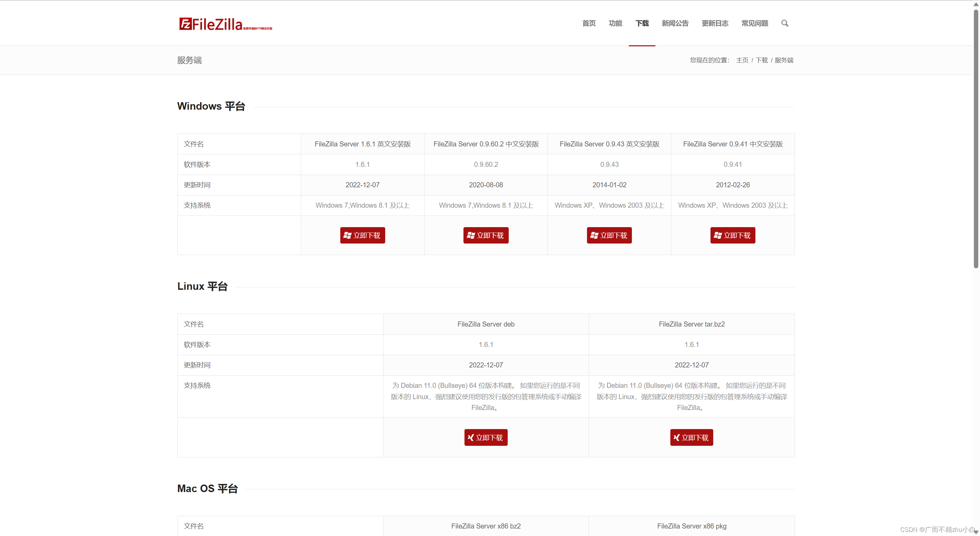Click the 'FileZilla Server 0.9.43 英文安装版' file name cell
This screenshot has width=980, height=536.
tap(609, 144)
